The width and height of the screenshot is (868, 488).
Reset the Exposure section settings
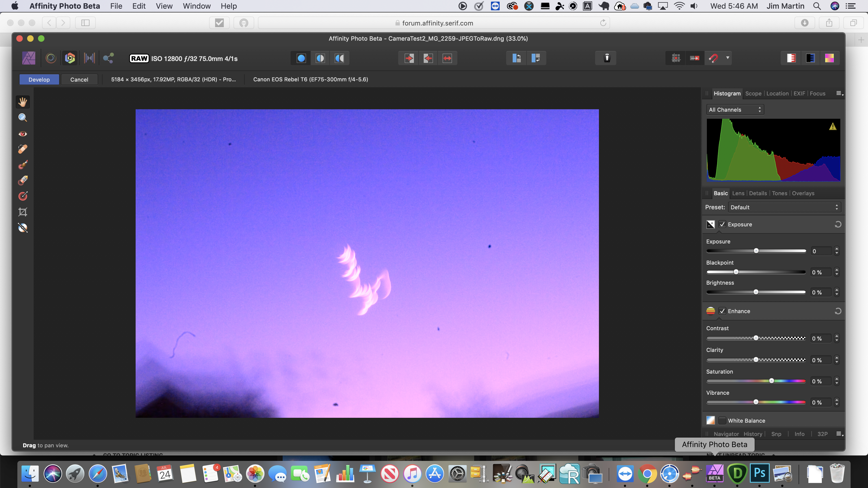pos(838,224)
